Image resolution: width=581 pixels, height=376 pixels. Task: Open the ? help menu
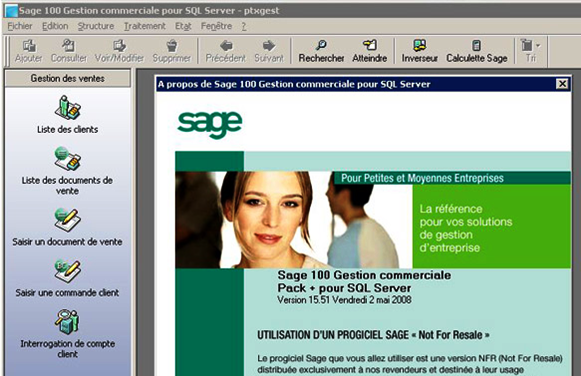point(244,26)
